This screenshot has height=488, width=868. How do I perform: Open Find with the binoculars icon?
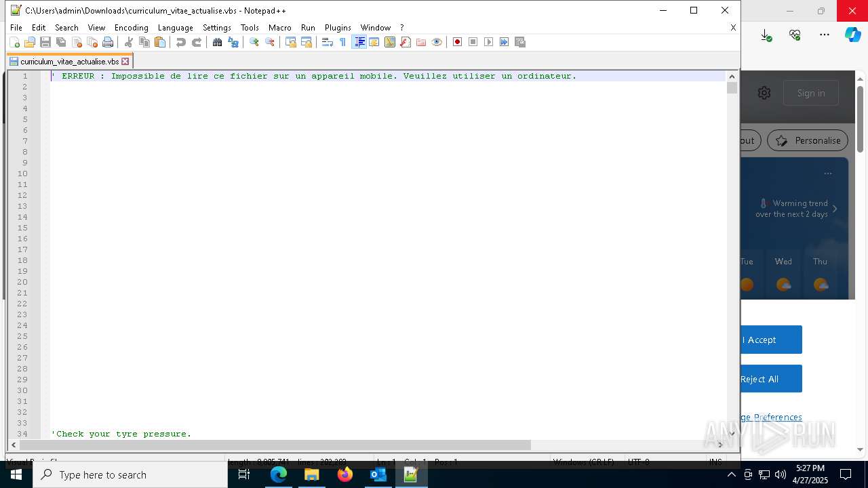218,42
